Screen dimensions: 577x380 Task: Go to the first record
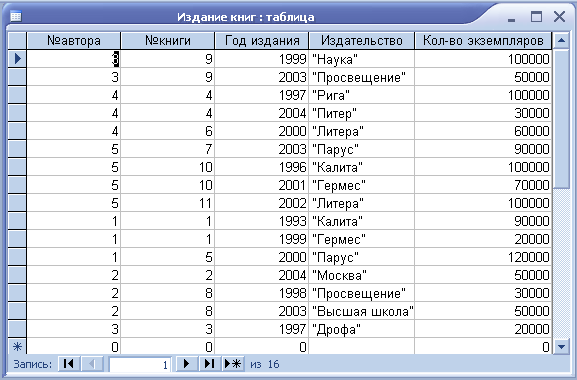(x=69, y=364)
